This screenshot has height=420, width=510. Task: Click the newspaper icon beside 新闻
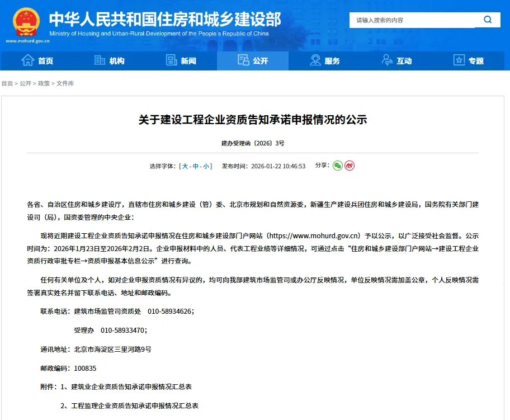point(172,60)
